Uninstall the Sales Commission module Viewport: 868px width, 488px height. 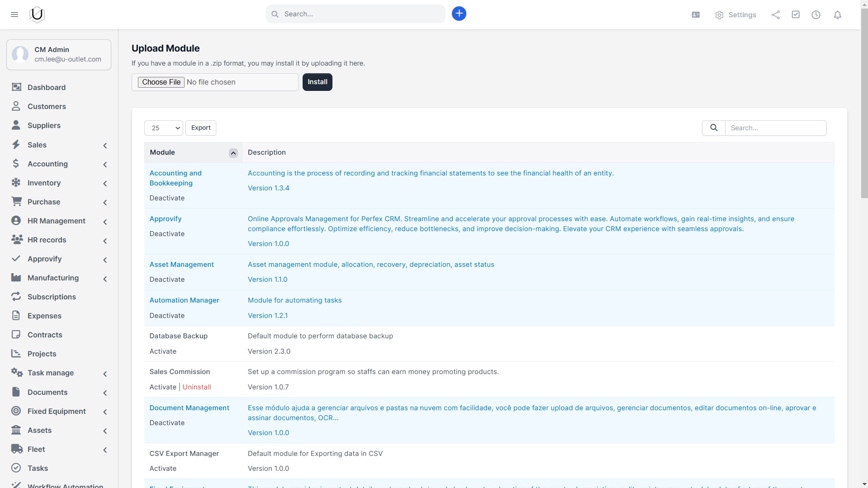tap(197, 387)
